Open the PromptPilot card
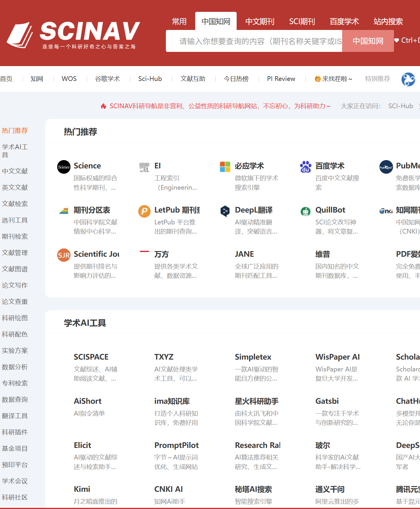This screenshot has height=509, width=420. 169,456
